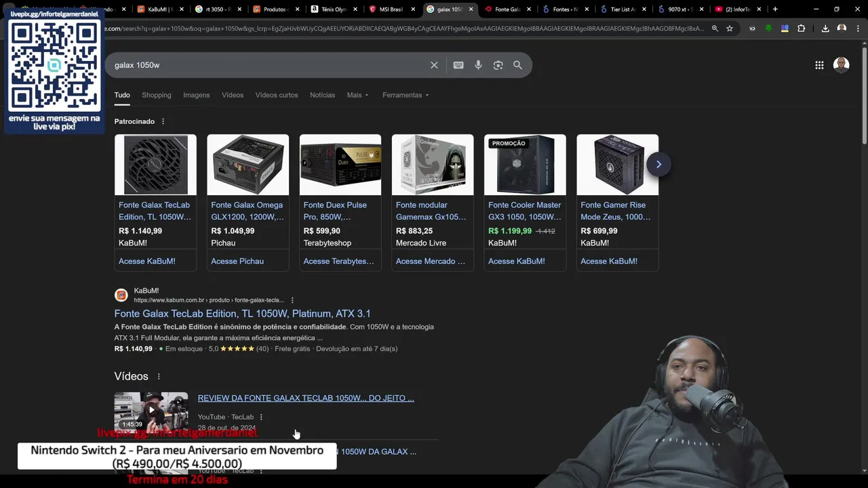Switch to the Imagens tab

click(x=197, y=95)
